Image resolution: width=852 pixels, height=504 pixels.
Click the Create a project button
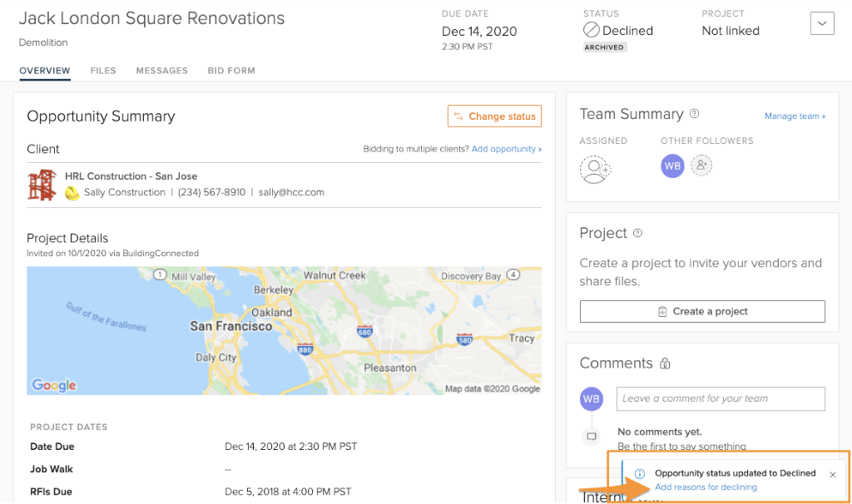point(702,311)
